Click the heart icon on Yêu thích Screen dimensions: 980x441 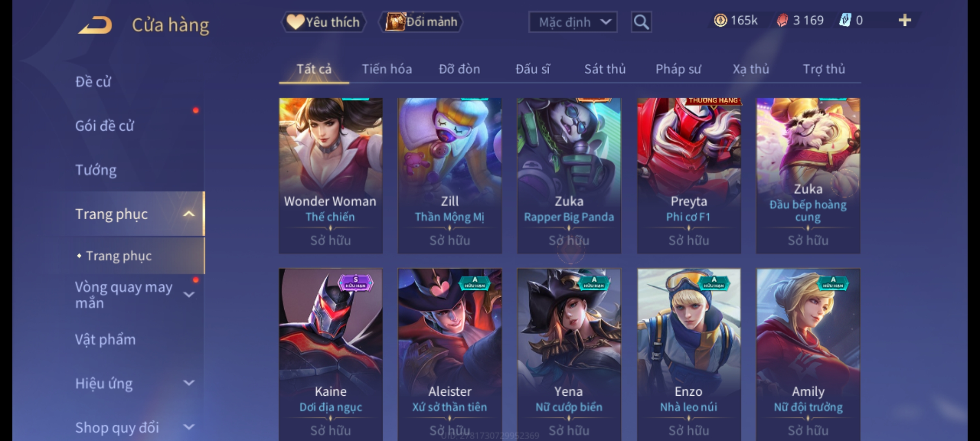pos(295,22)
